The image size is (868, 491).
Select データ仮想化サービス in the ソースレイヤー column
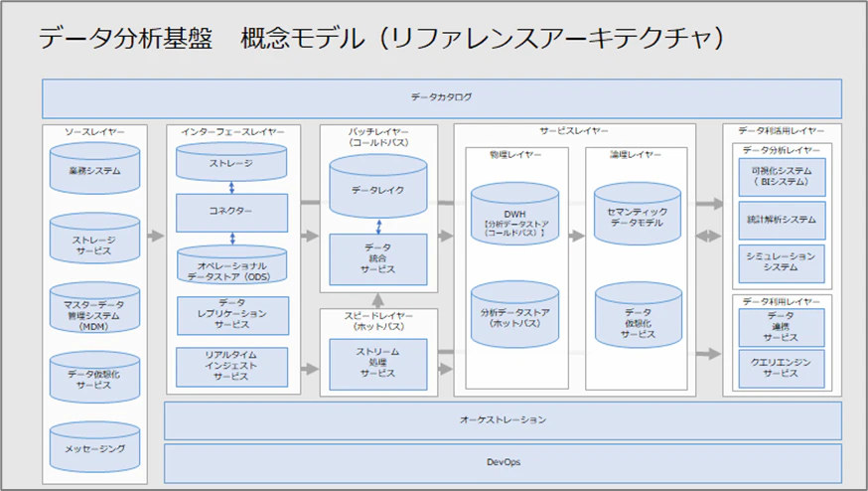(94, 378)
